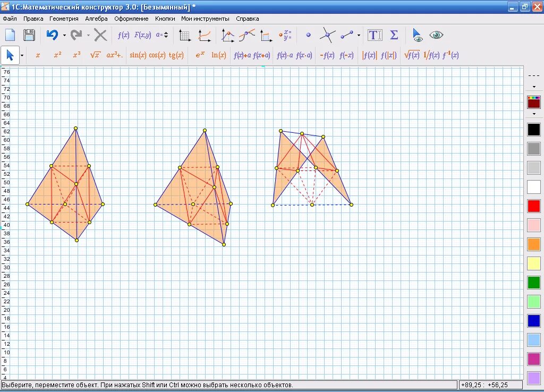Click the Sigma expression tool

coord(394,35)
